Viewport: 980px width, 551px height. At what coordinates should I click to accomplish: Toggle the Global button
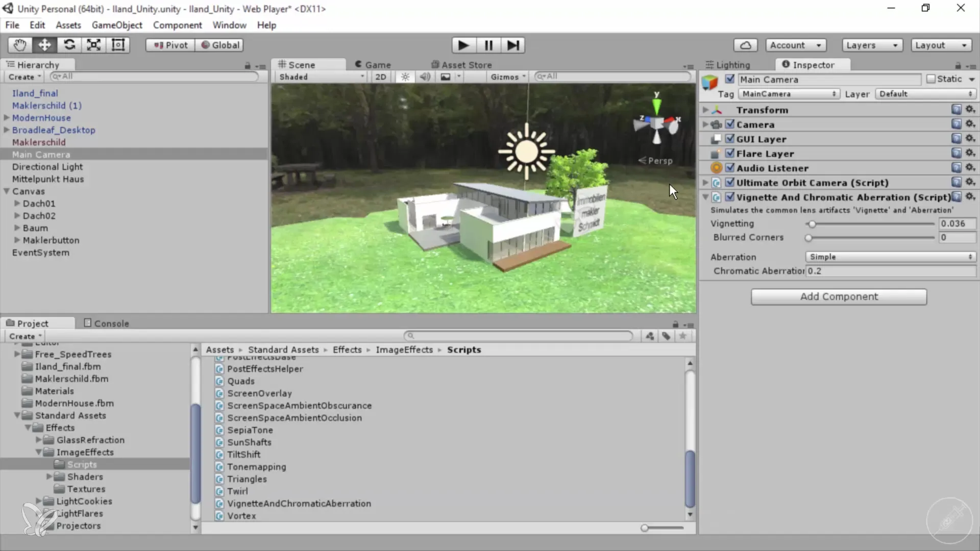pyautogui.click(x=219, y=45)
